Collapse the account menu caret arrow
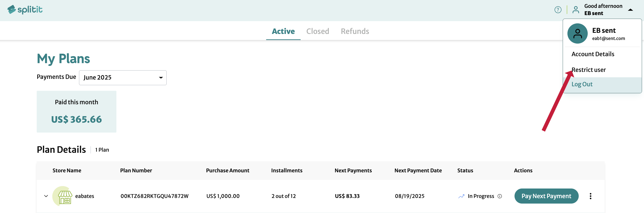The image size is (644, 213). coord(630,10)
